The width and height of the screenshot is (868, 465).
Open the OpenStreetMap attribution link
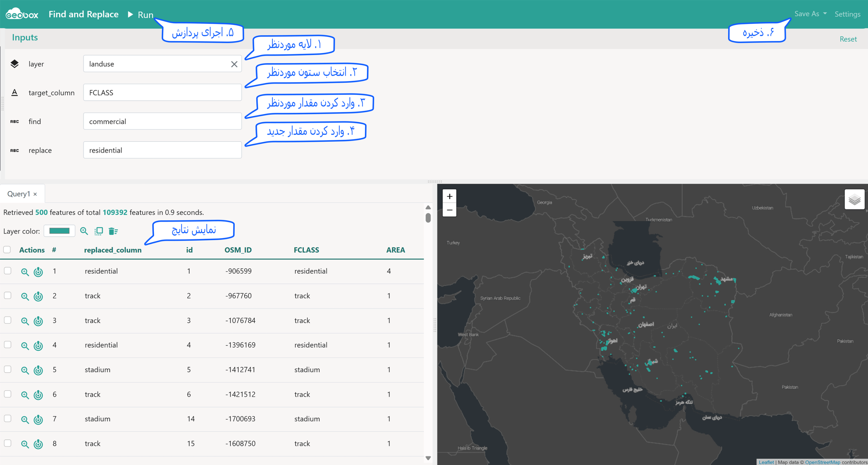[822, 462]
